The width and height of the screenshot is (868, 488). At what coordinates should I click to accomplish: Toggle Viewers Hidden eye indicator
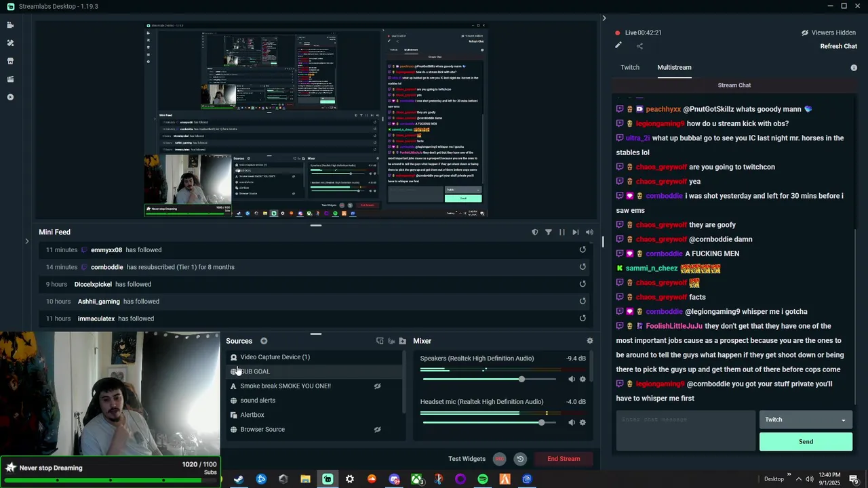pyautogui.click(x=805, y=33)
